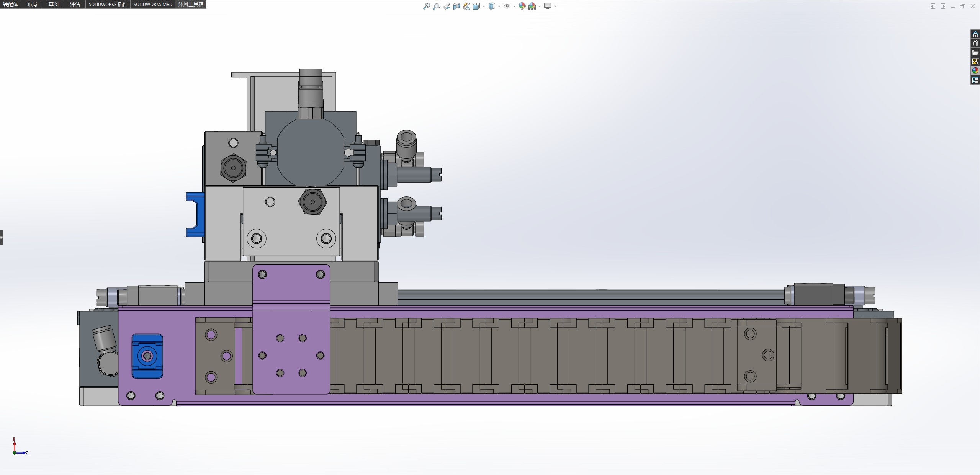Toggle the Hide/Show Items eye icon
Viewport: 980px width, 475px height.
coord(507,6)
